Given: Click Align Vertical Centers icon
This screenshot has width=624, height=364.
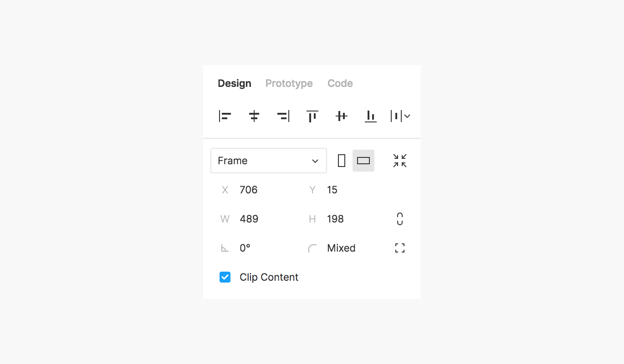Looking at the screenshot, I should tap(342, 116).
